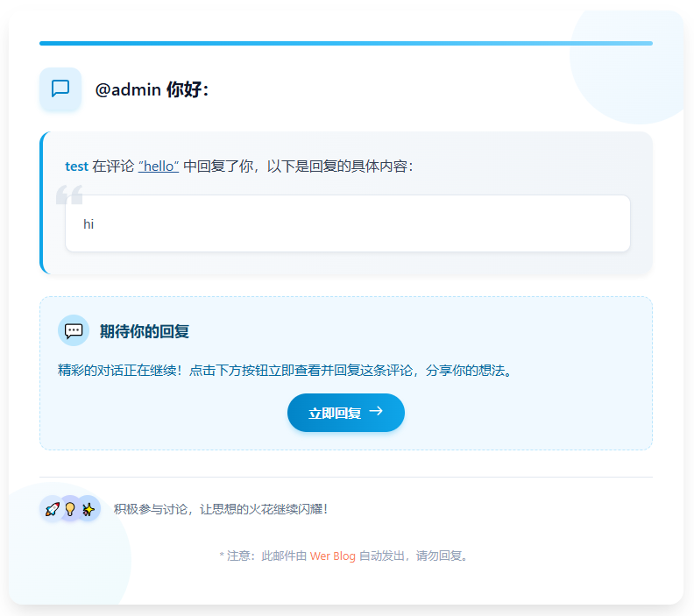Click the "@admin 你好:" greeting heading
The image size is (694, 616).
coord(152,89)
